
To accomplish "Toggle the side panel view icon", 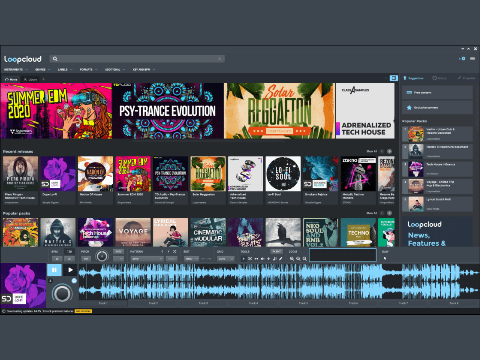I will pos(394,78).
